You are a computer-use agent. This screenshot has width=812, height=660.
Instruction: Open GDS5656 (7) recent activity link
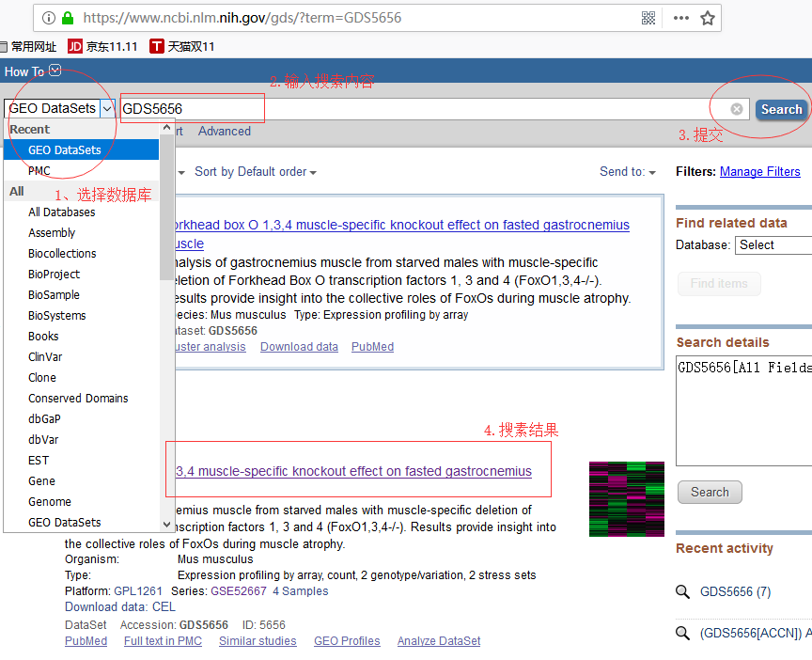pos(735,591)
